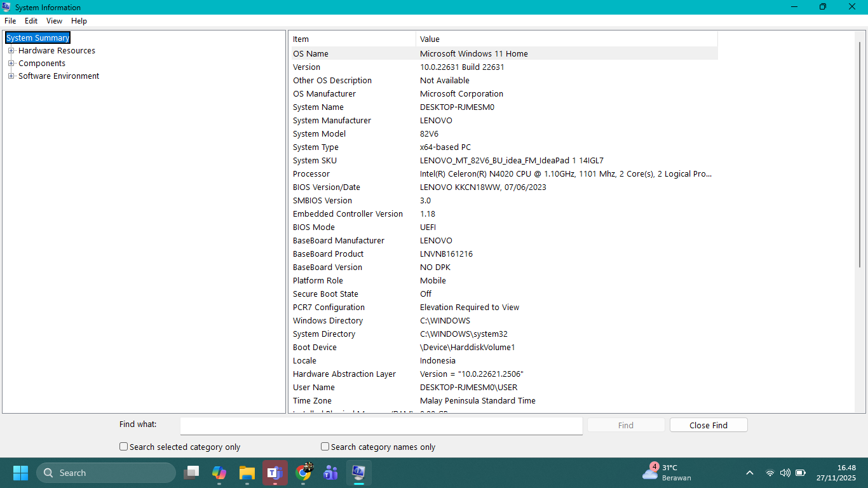The width and height of the screenshot is (868, 488).
Task: Launch Google Chrome from the taskbar
Action: [304, 473]
